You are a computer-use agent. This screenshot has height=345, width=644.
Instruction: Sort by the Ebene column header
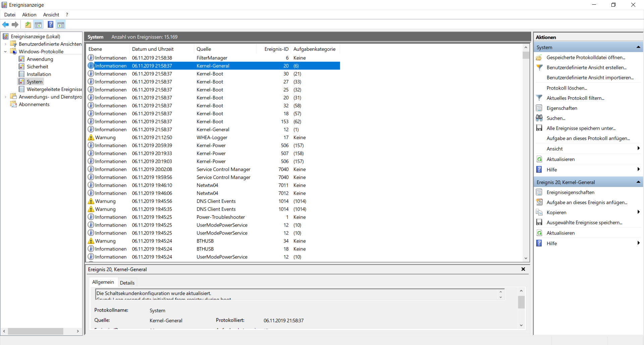pyautogui.click(x=107, y=49)
